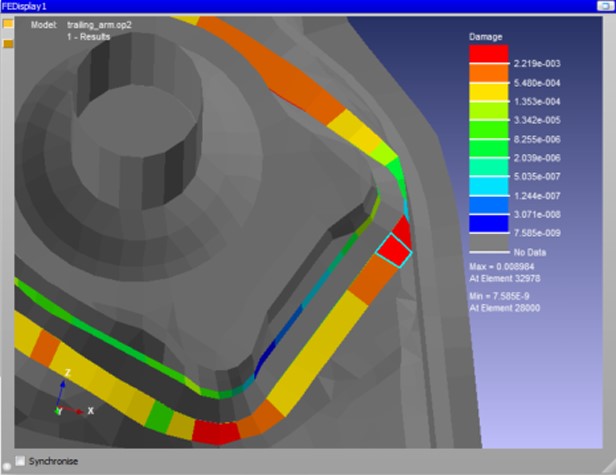
Task: Enable the Synchronise checkbox
Action: (x=20, y=461)
